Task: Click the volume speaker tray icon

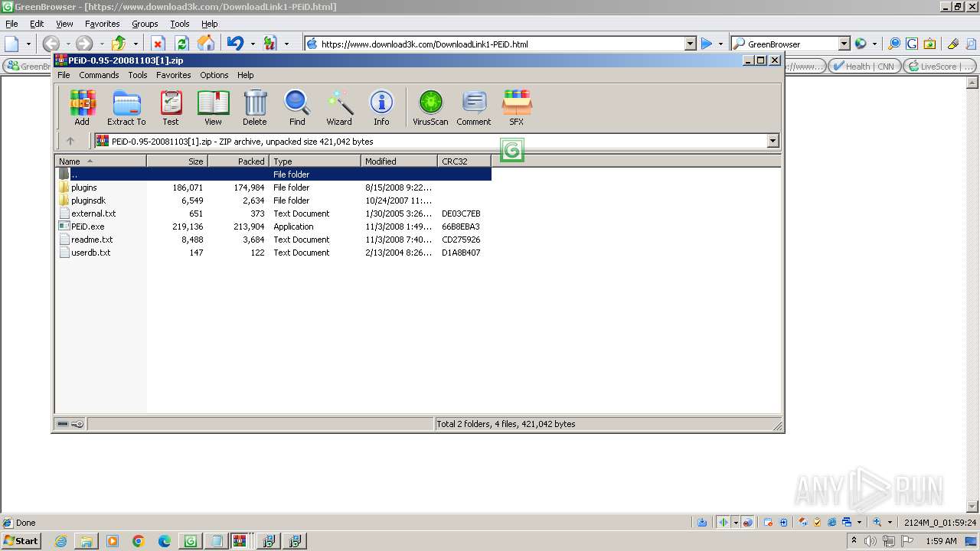Action: click(871, 541)
